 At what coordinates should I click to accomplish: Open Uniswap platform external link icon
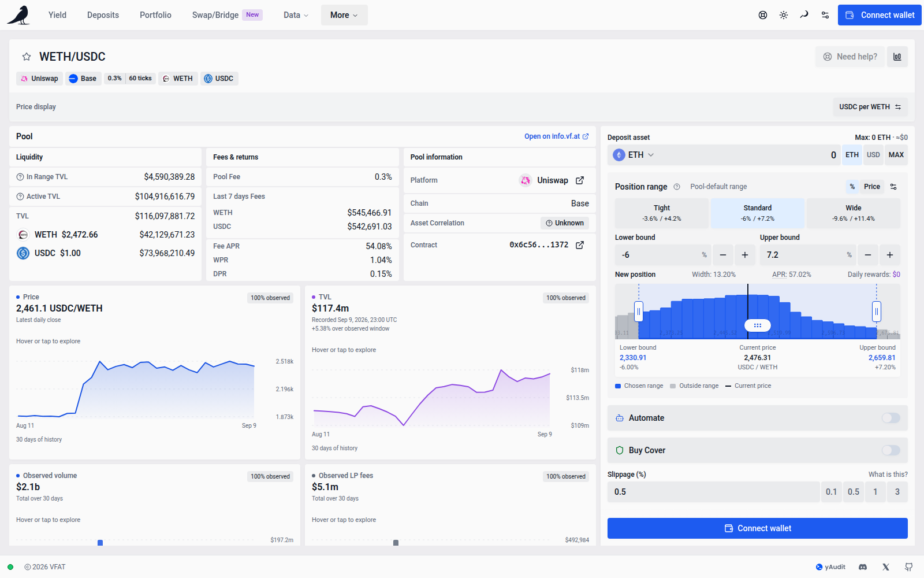tap(580, 180)
